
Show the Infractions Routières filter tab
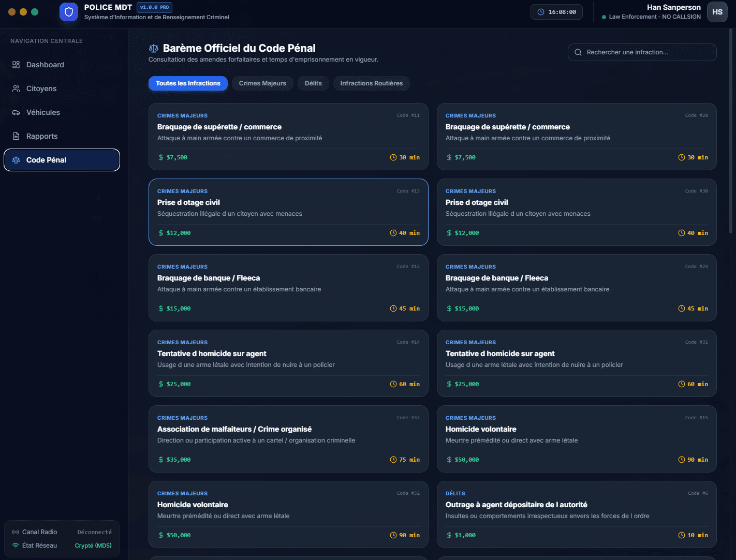pos(372,83)
